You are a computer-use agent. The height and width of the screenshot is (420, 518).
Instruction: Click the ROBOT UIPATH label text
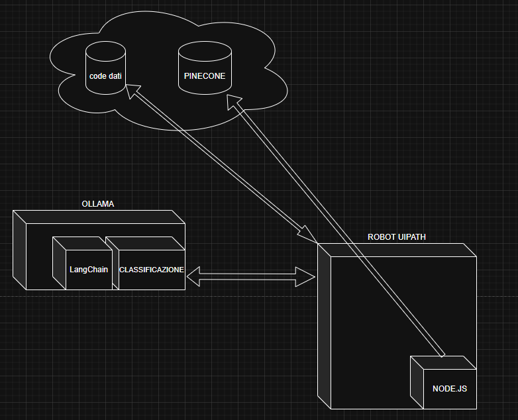pyautogui.click(x=397, y=237)
